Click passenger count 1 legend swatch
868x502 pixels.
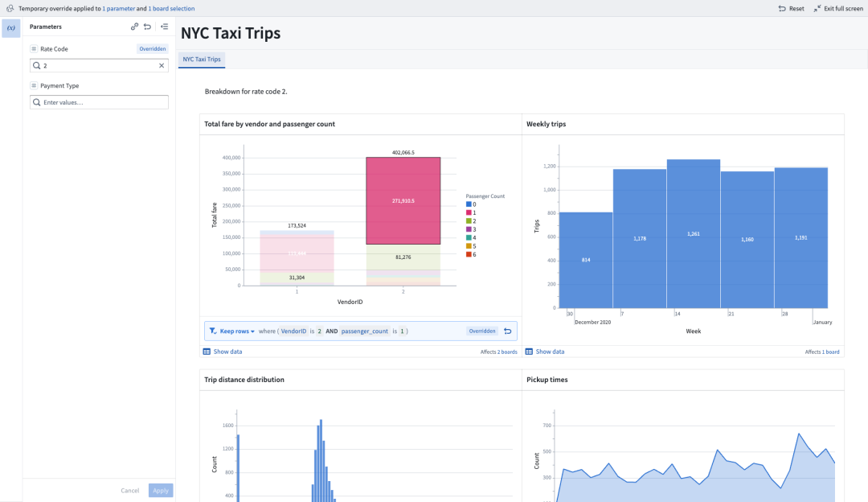469,212
